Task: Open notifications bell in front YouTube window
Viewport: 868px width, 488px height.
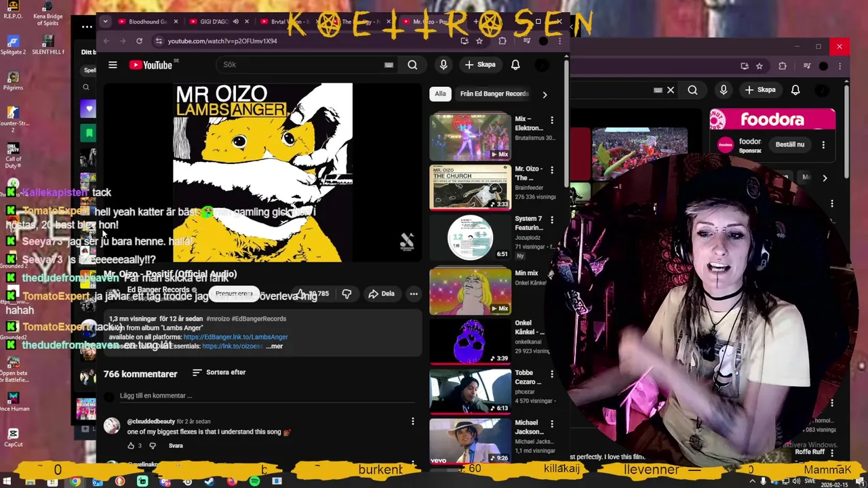Action: click(515, 64)
